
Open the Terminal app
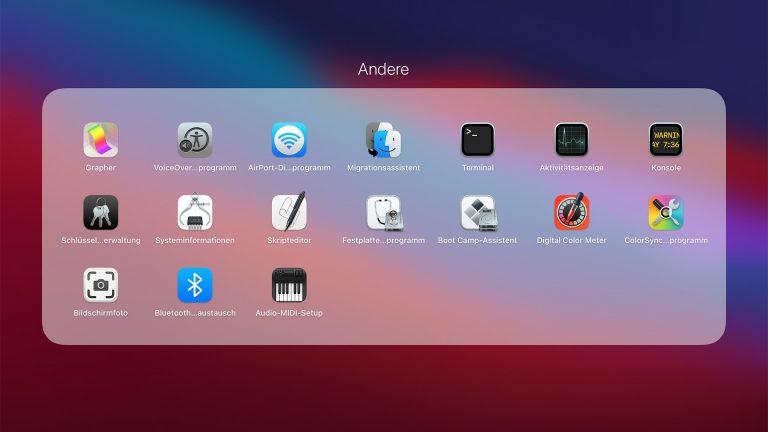click(x=477, y=140)
